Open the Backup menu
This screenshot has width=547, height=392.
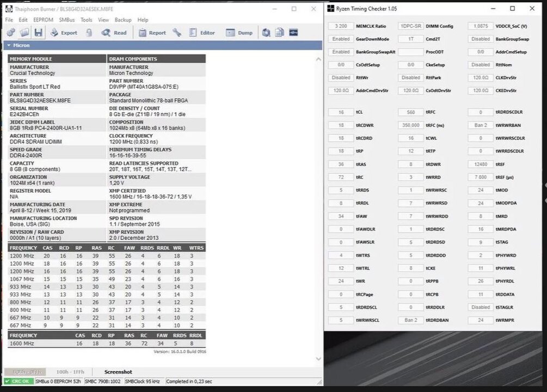(123, 20)
